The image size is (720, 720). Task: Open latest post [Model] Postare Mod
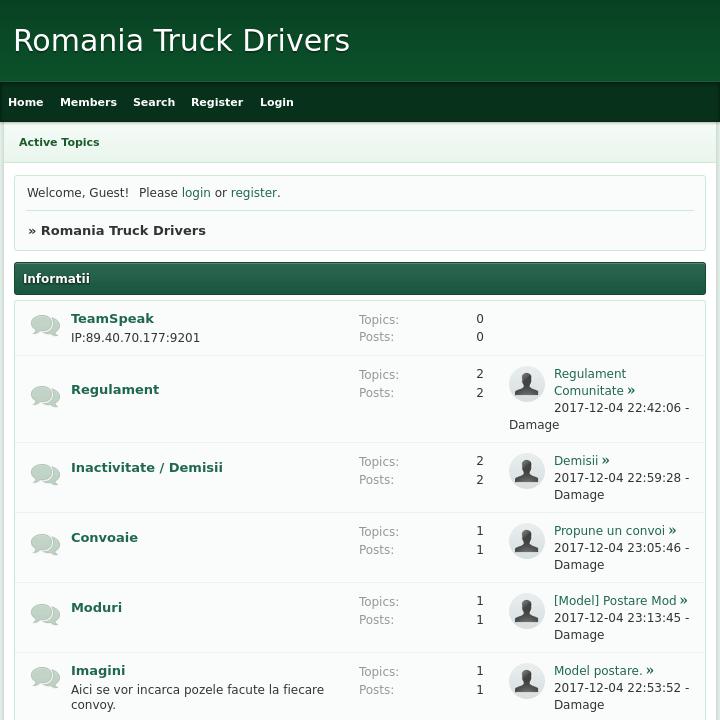615,601
